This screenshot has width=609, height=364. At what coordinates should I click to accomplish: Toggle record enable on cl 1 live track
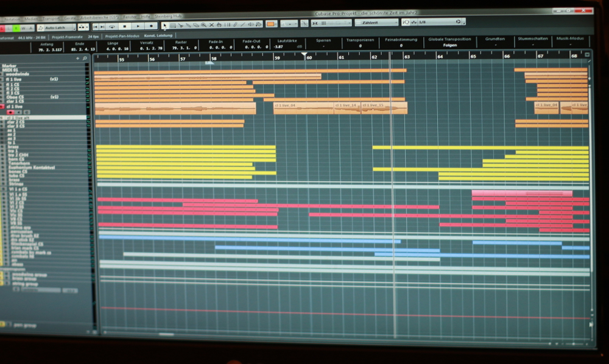tap(10, 112)
